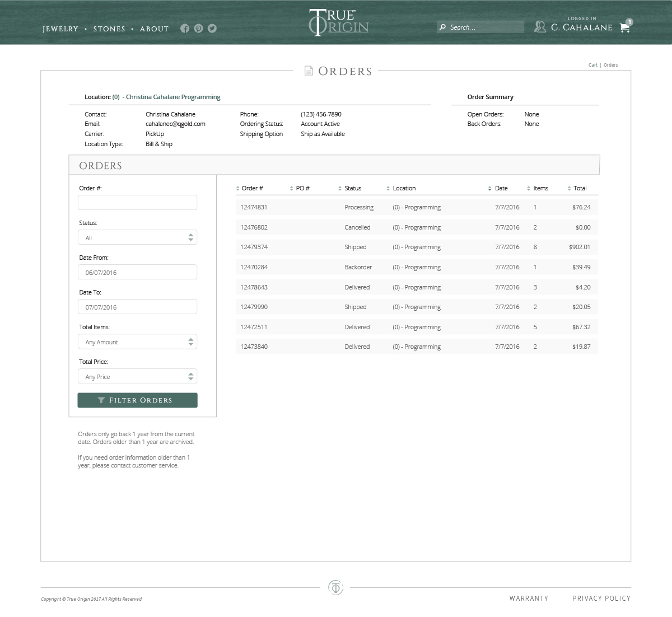Screen dimensions: 672x617
Task: Click the cart badge showing 1 item
Action: coord(630,21)
